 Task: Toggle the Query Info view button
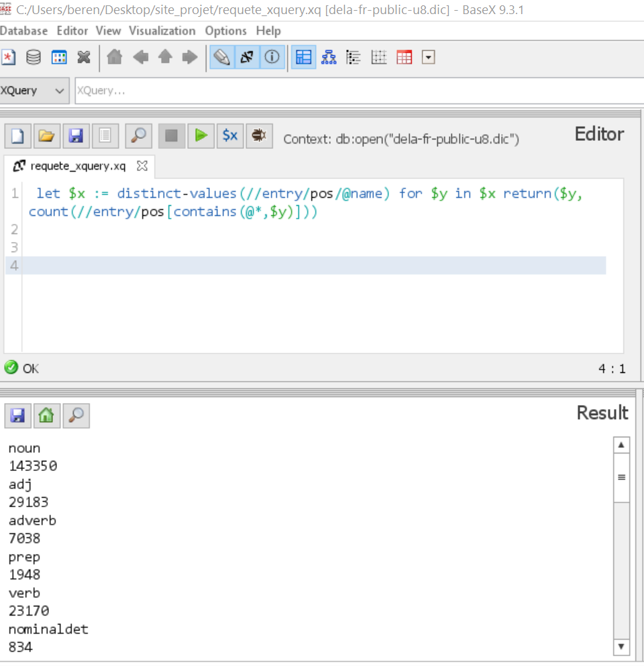(x=272, y=57)
